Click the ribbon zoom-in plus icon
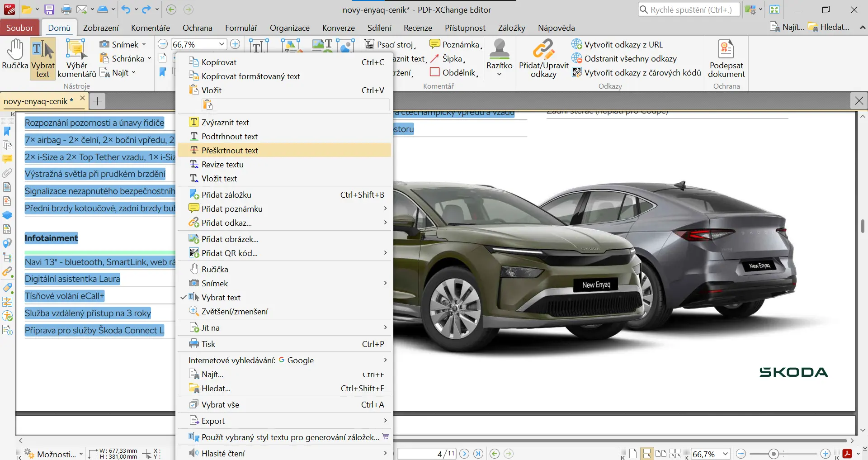Viewport: 868px width, 460px height. coord(235,44)
